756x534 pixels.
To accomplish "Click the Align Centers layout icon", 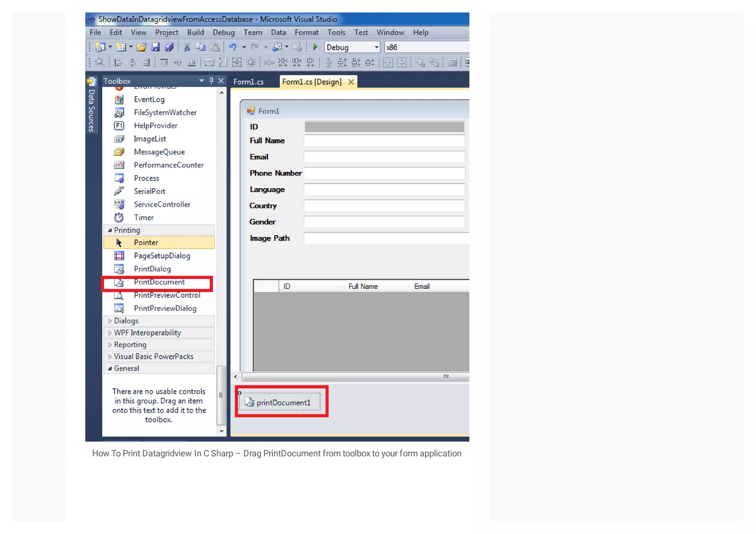I will point(132,62).
